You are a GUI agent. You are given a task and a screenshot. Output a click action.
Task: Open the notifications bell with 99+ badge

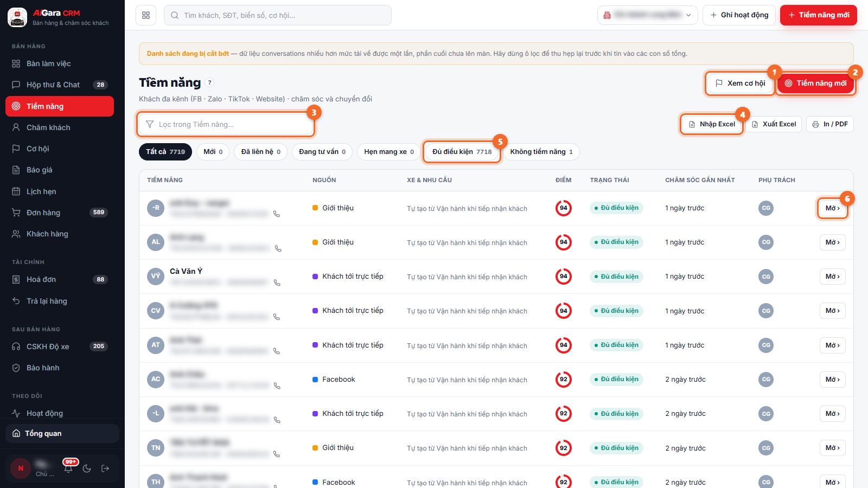click(68, 468)
